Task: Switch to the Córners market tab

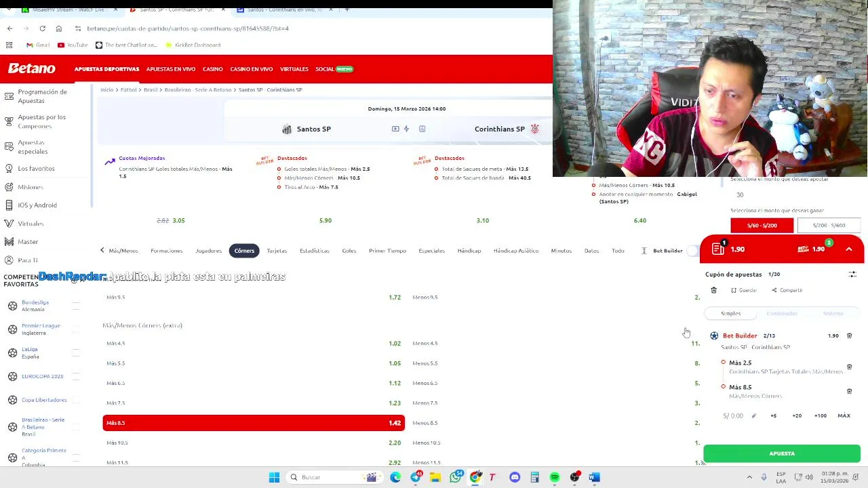Action: pyautogui.click(x=244, y=251)
